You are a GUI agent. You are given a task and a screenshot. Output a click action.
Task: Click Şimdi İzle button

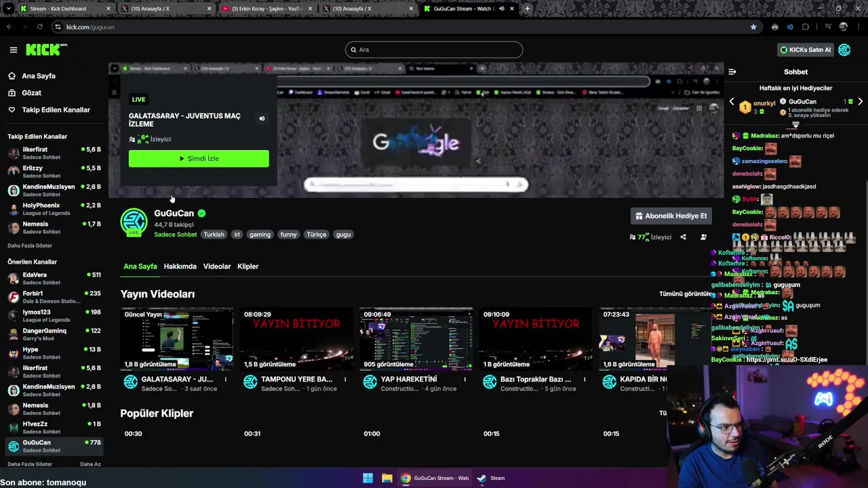199,159
